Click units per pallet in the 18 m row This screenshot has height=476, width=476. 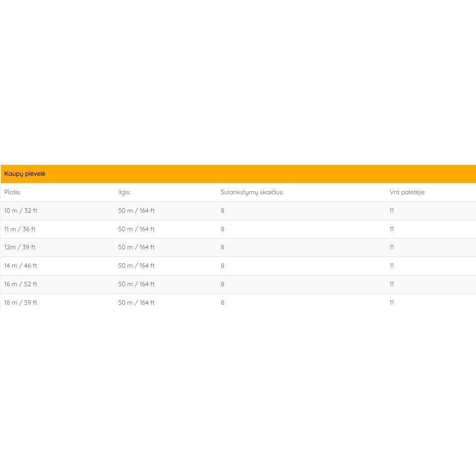click(x=392, y=302)
